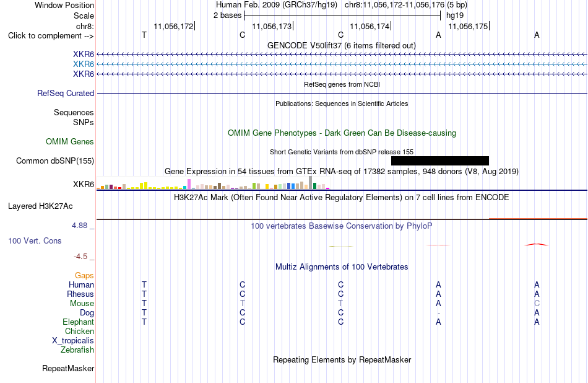The image size is (588, 383).
Task: Click the RefSeq Curated track label
Action: (x=66, y=93)
